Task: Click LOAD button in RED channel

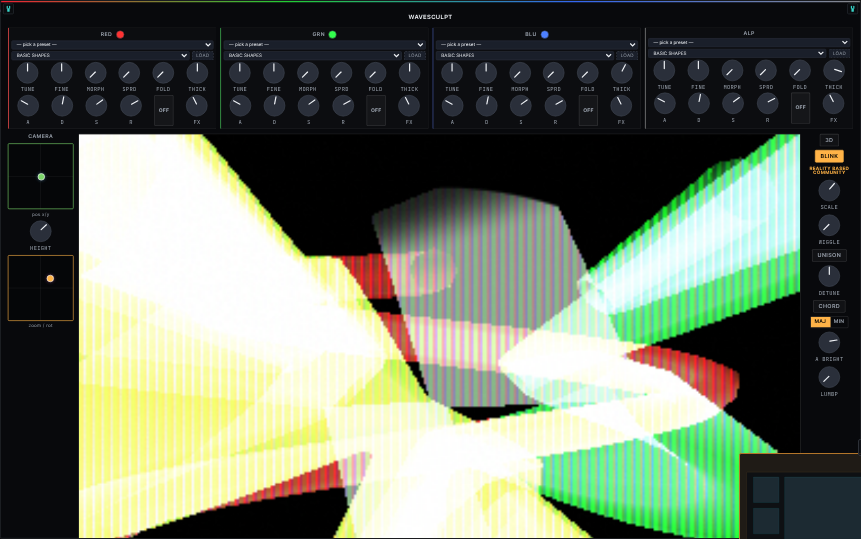Action: (203, 55)
